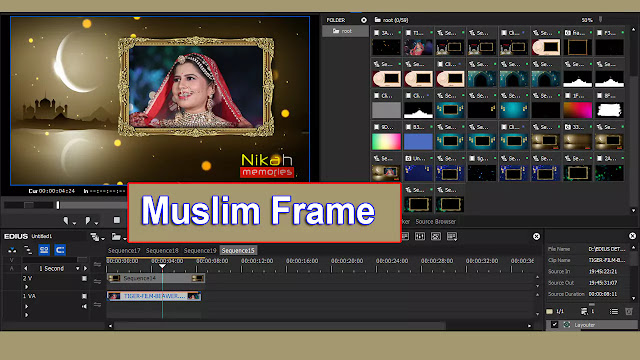Toggle insert/overwrite mode icon in timeline
The height and width of the screenshot is (360, 640).
[x=12, y=250]
